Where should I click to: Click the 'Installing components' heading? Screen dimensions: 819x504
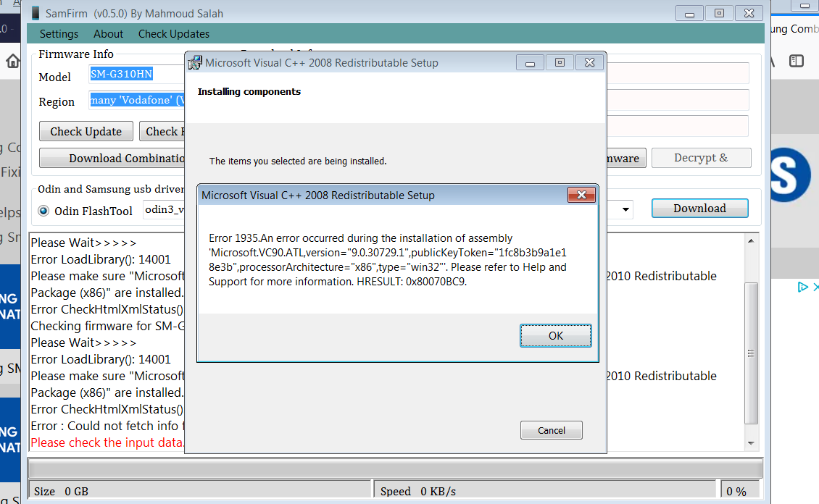point(249,92)
